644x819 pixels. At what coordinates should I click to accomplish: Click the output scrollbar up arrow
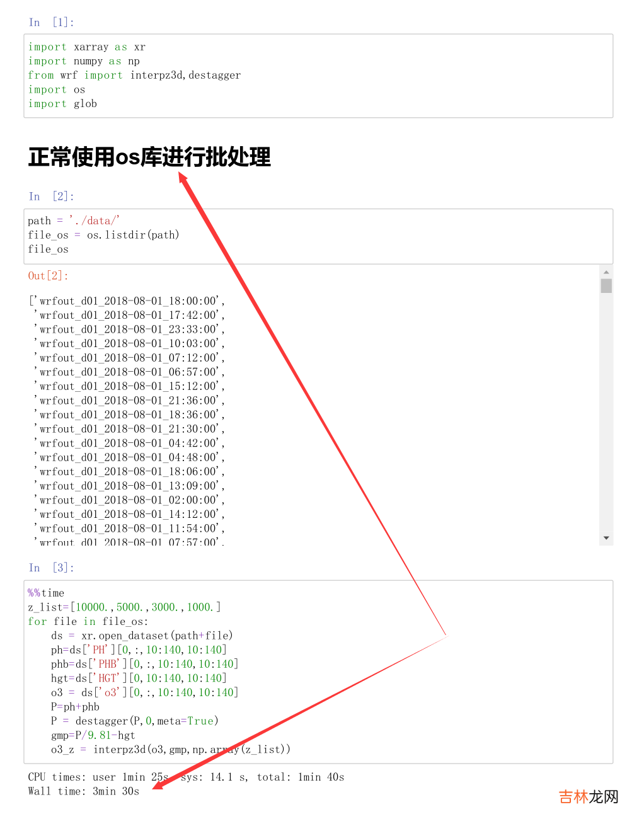606,272
